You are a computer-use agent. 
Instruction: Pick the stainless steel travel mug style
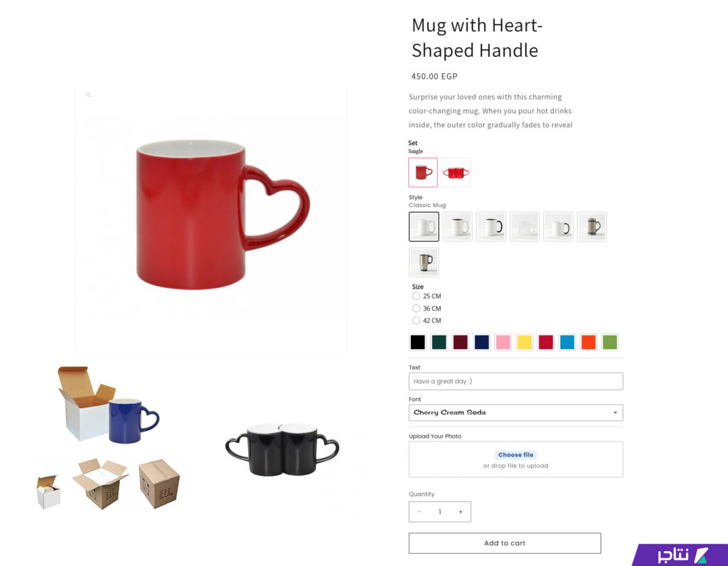tap(424, 262)
